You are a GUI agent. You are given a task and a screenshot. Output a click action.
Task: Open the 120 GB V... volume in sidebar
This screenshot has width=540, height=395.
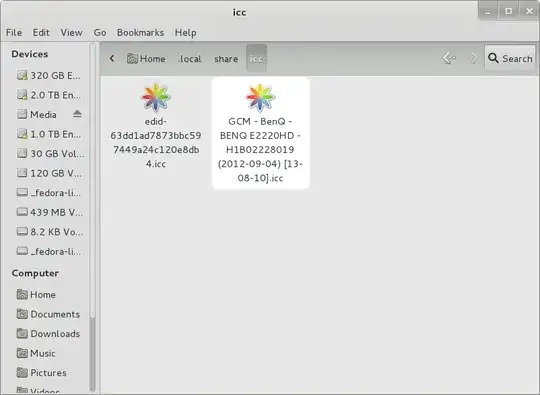[x=49, y=173]
